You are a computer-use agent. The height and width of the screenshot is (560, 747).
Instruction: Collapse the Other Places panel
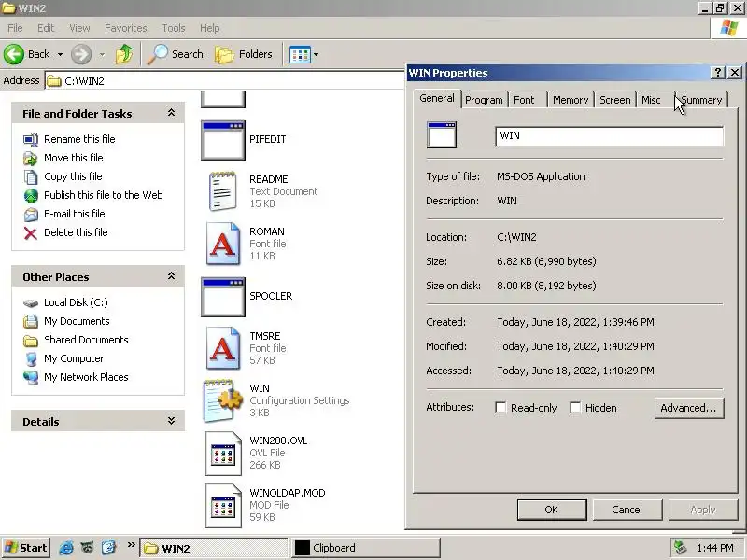[171, 276]
